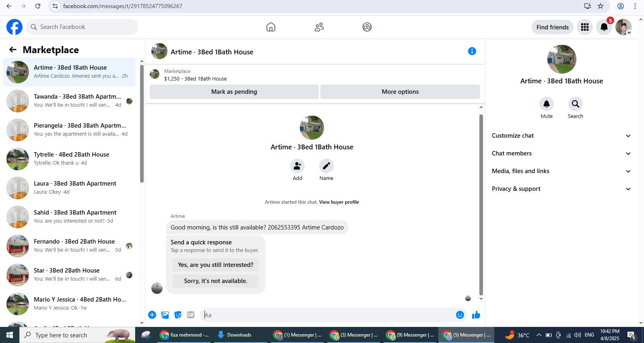This screenshot has width=644, height=343.
Task: Open $1,250 3Bed 1Bath House listing
Action: [195, 75]
